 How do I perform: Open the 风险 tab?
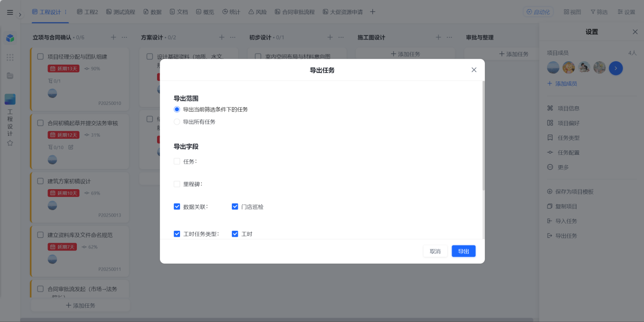point(257,12)
